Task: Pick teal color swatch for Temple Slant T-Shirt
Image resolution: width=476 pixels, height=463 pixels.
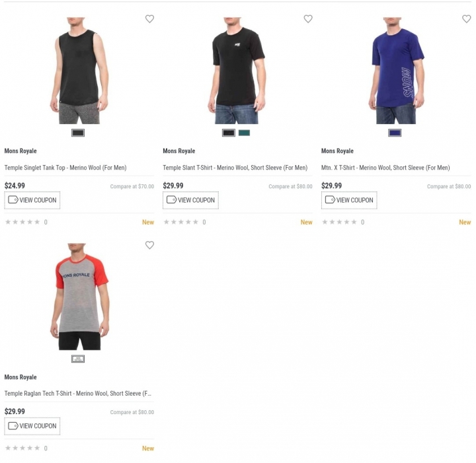Action: coord(244,133)
